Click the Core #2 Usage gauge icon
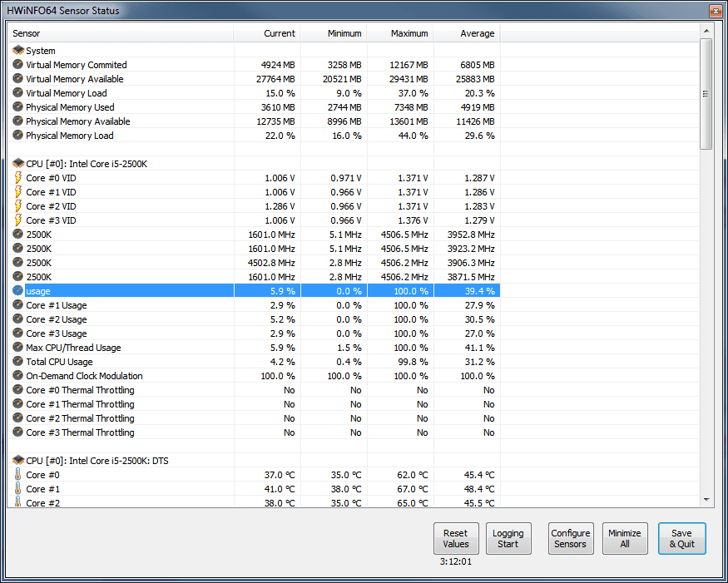Image resolution: width=728 pixels, height=583 pixels. point(17,319)
